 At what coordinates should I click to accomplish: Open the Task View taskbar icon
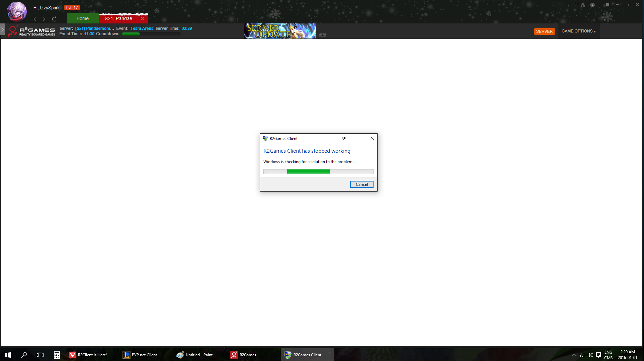[x=40, y=355]
